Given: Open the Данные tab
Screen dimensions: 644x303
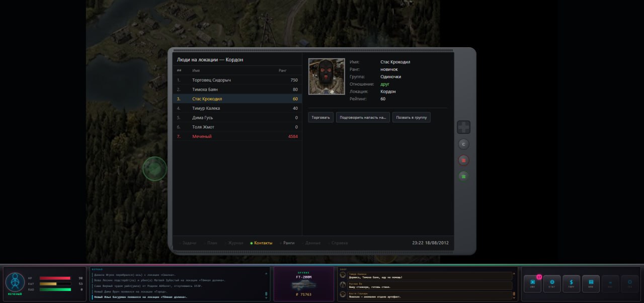Looking at the screenshot, I should click(311, 243).
